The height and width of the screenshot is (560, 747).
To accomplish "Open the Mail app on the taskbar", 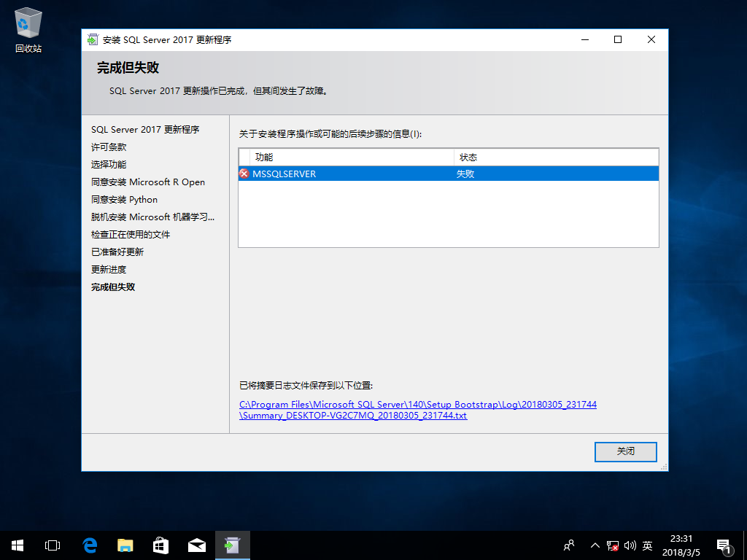I will click(x=196, y=545).
